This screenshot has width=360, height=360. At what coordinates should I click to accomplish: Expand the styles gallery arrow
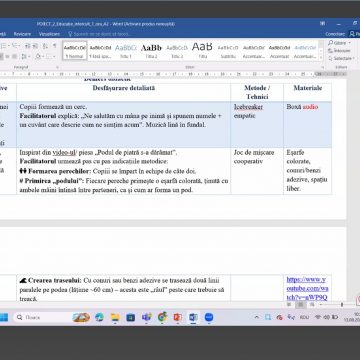[321, 58]
